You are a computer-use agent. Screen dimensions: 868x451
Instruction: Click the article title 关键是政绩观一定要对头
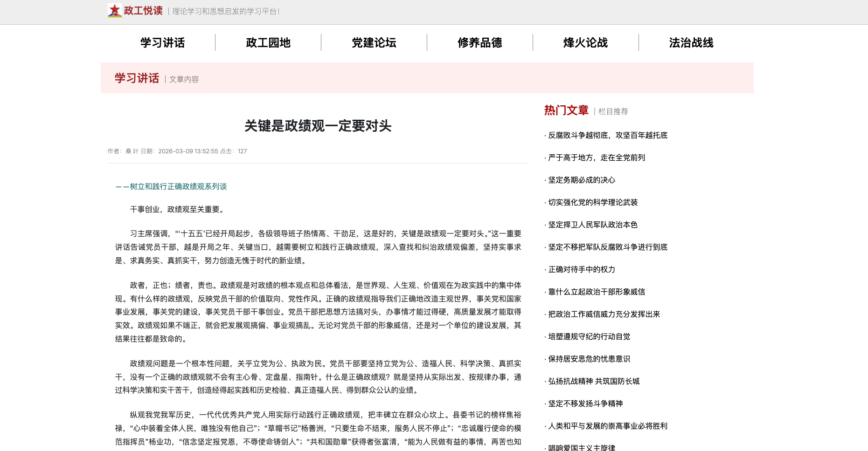(318, 126)
